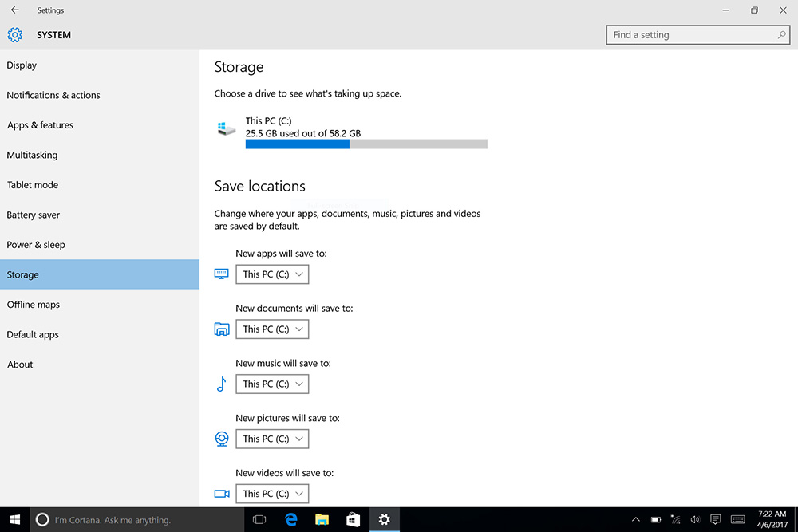
Task: Click the Settings gear icon beside SYSTEM
Action: tap(14, 34)
